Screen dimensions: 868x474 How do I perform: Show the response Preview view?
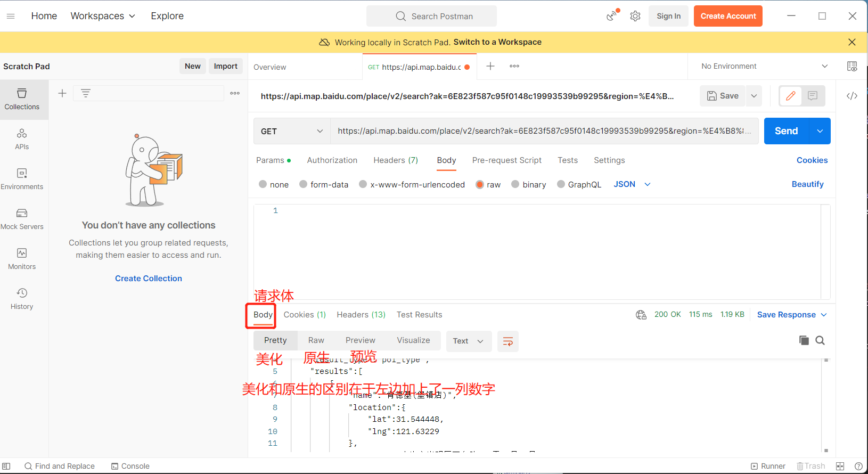click(361, 340)
